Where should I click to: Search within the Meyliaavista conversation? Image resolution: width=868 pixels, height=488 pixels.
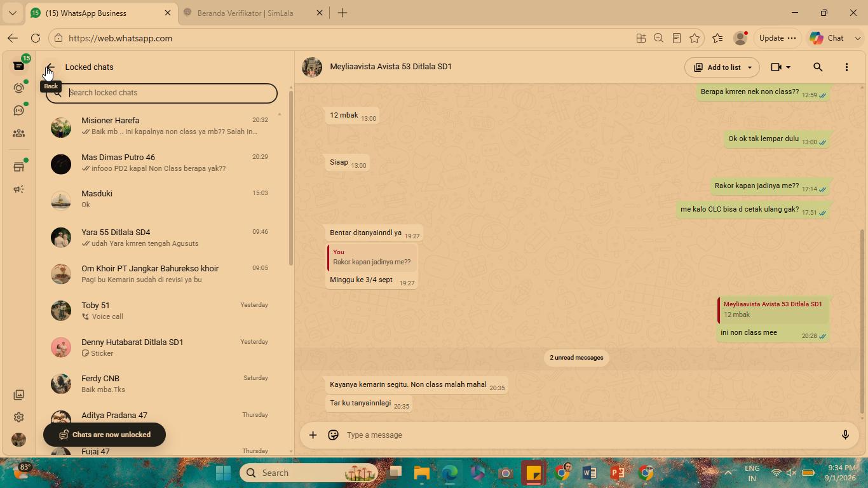(x=818, y=67)
